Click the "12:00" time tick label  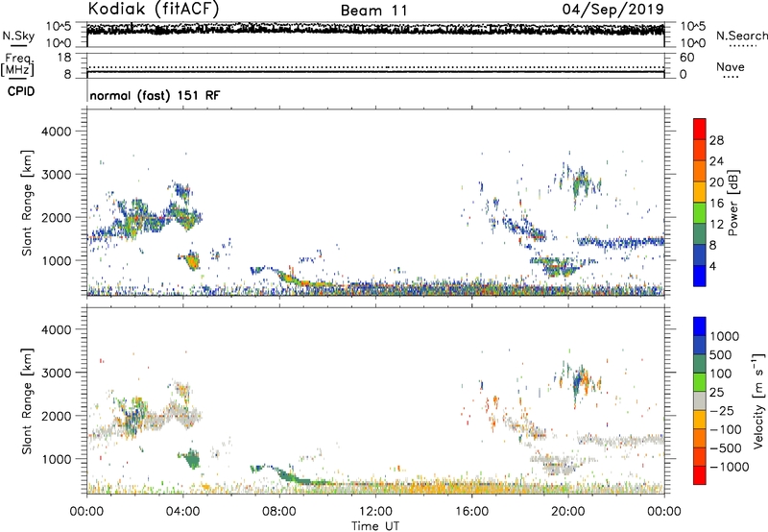375,512
